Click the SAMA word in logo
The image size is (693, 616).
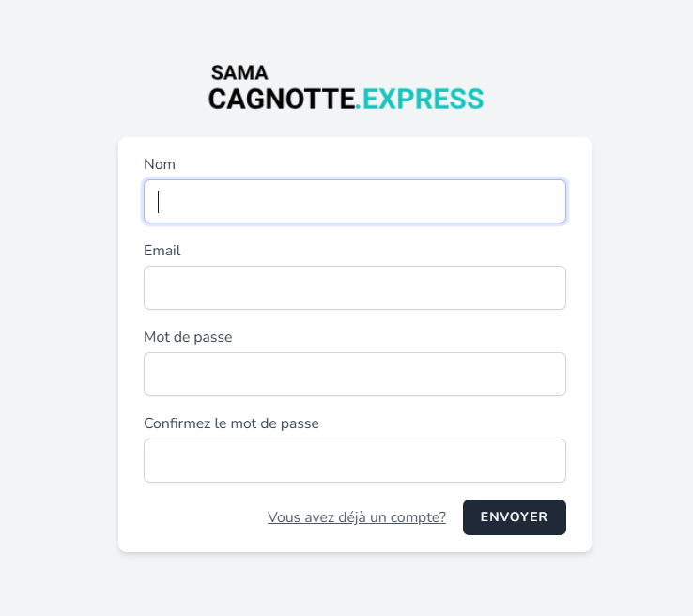click(x=239, y=73)
